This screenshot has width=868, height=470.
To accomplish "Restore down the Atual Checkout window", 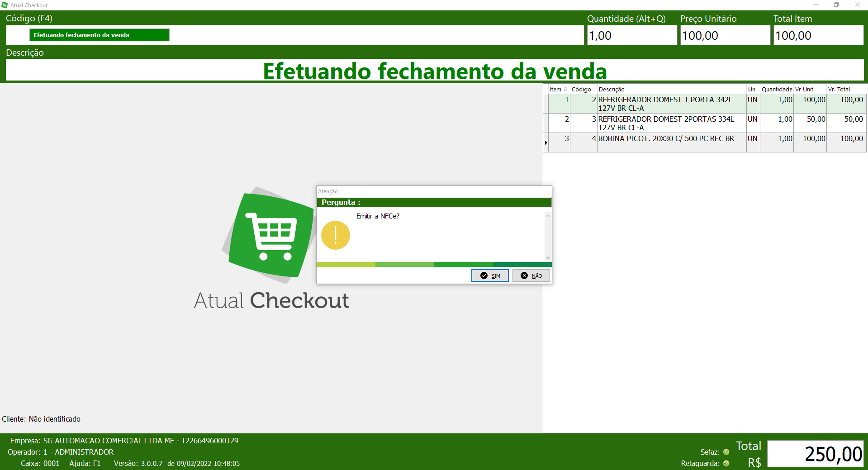I will [x=836, y=5].
